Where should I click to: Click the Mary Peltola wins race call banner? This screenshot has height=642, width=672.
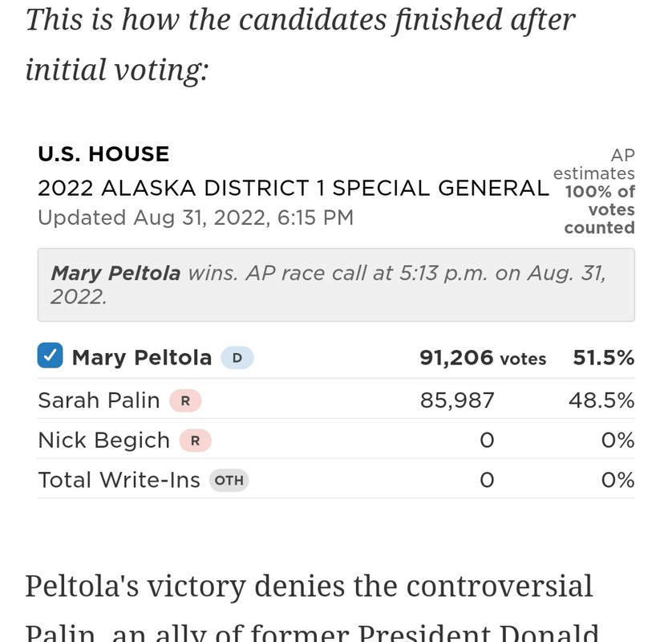[x=336, y=285]
